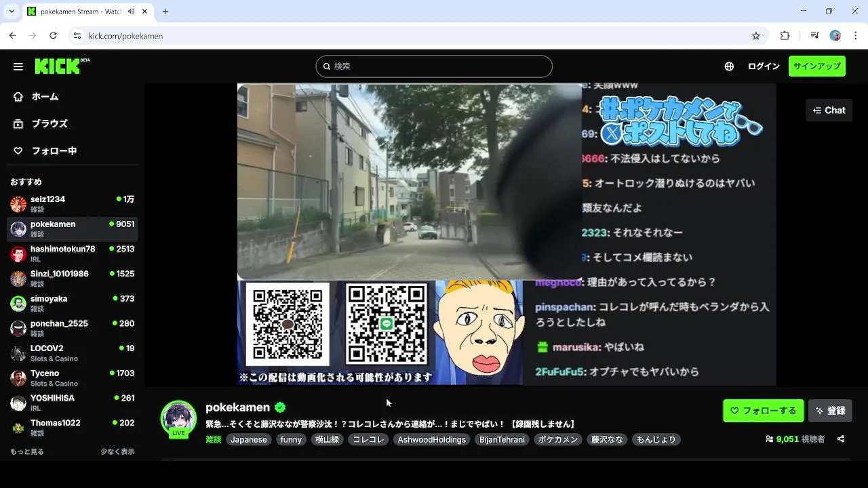Focus the 検索 search field
The image size is (868, 488).
(x=434, y=66)
